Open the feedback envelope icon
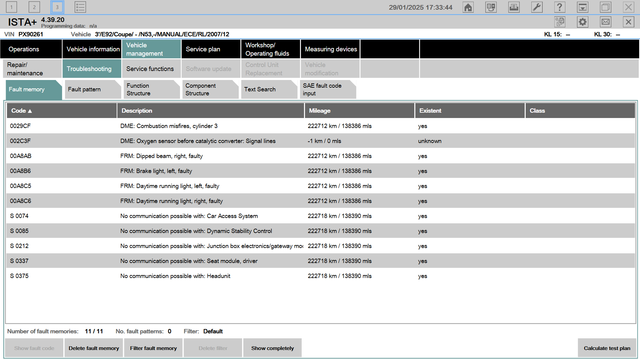The width and height of the screenshot is (640, 360). coord(606,22)
